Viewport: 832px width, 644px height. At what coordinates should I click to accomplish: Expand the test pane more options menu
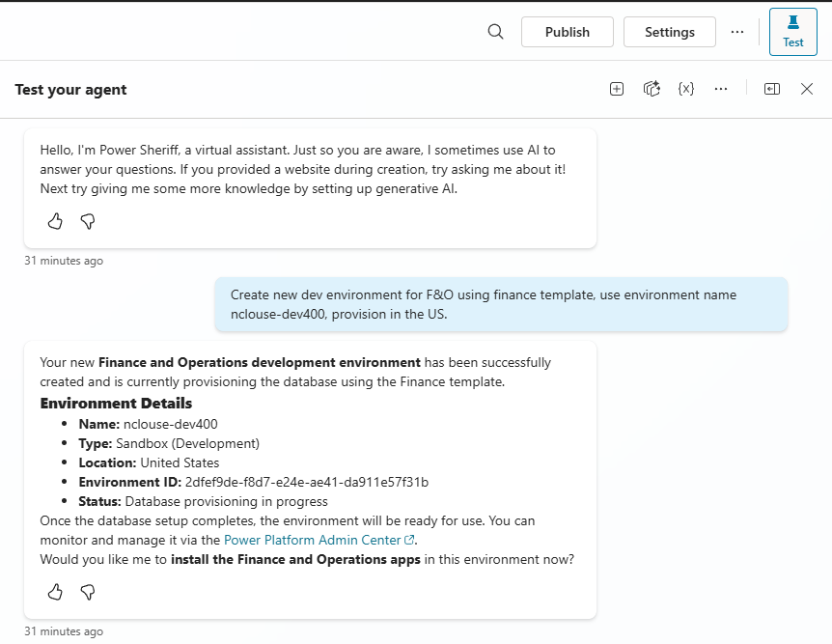point(721,89)
